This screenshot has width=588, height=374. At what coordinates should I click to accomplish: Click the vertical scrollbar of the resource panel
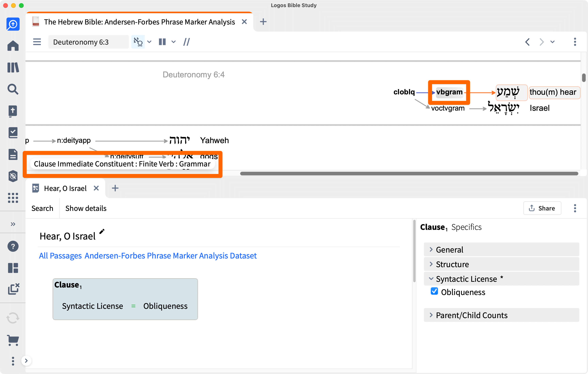click(x=583, y=78)
